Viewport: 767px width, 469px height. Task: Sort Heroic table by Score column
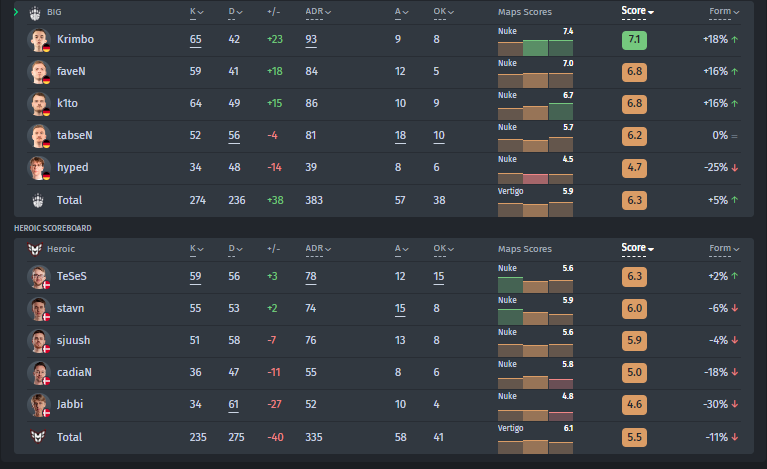click(637, 248)
